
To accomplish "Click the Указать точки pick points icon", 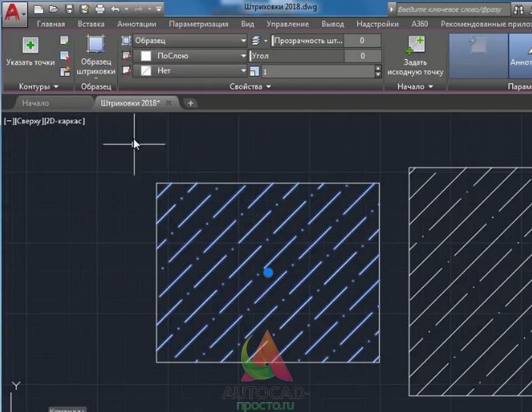I will click(x=30, y=45).
